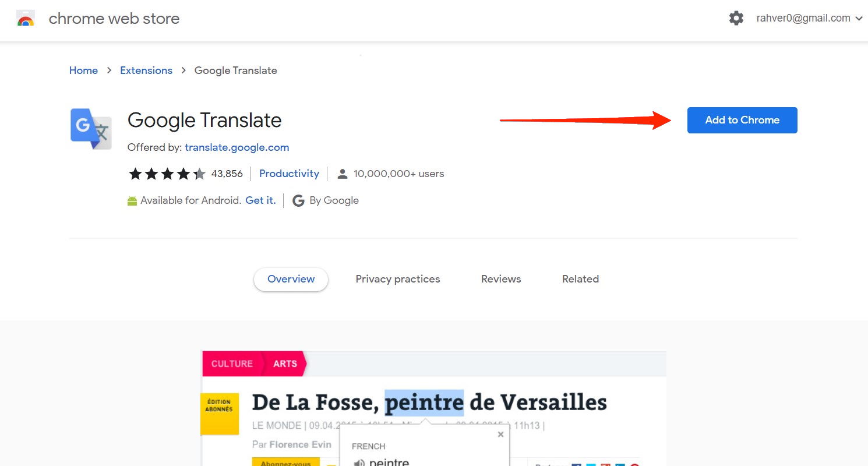The width and height of the screenshot is (868, 466).
Task: Click the users person icon
Action: click(343, 174)
